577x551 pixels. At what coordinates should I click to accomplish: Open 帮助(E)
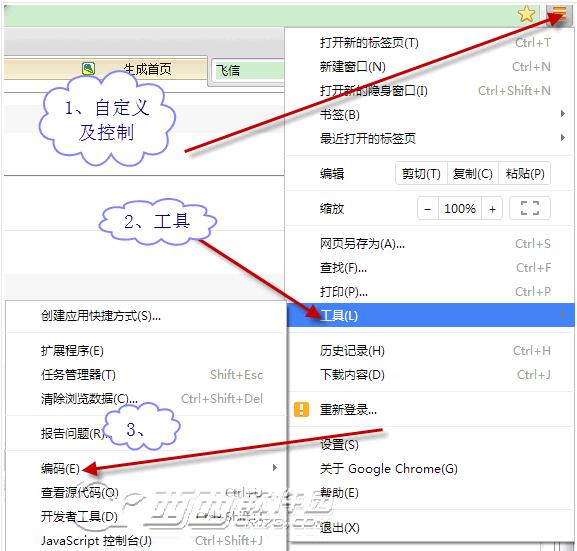click(x=430, y=492)
